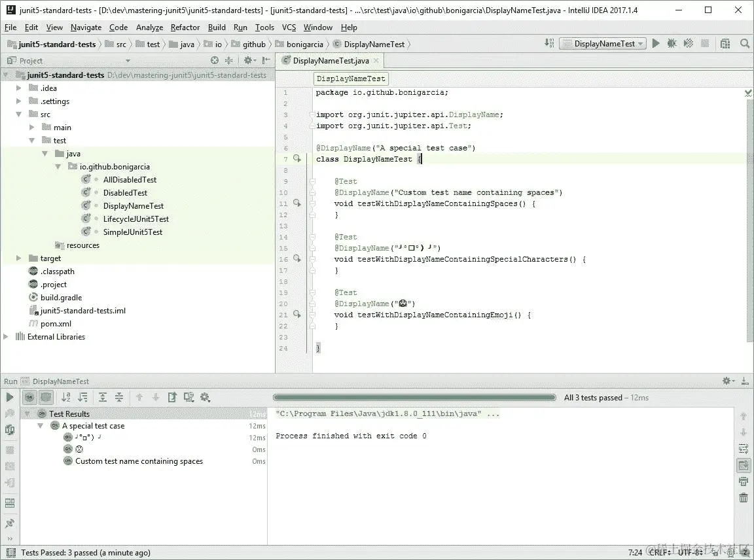Expand all test results
Screen dimensions: 754x560
102,397
